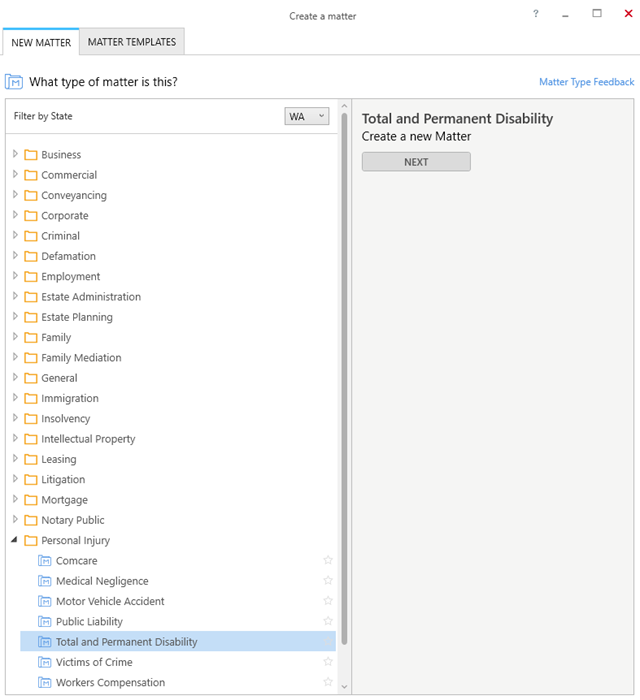This screenshot has height=700, width=640.
Task: Click the NEXT button
Action: coord(416,162)
